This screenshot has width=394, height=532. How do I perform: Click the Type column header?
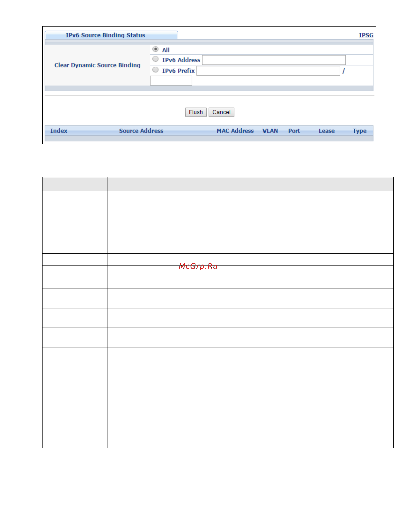tap(359, 131)
